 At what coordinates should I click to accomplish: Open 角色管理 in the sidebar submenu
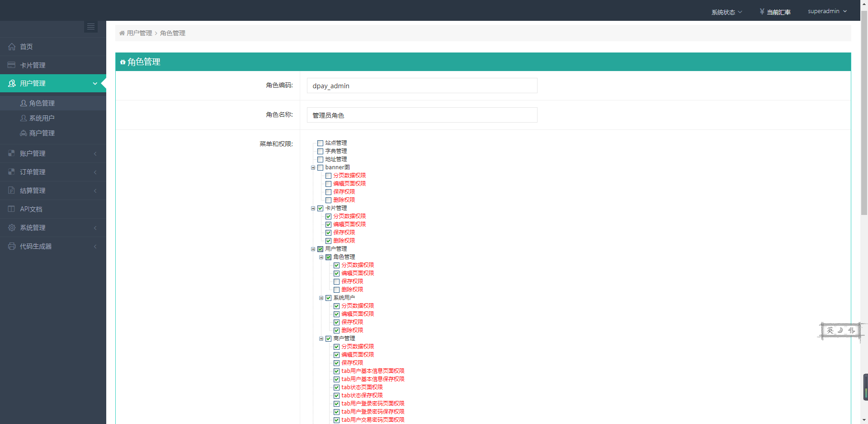tap(53, 103)
